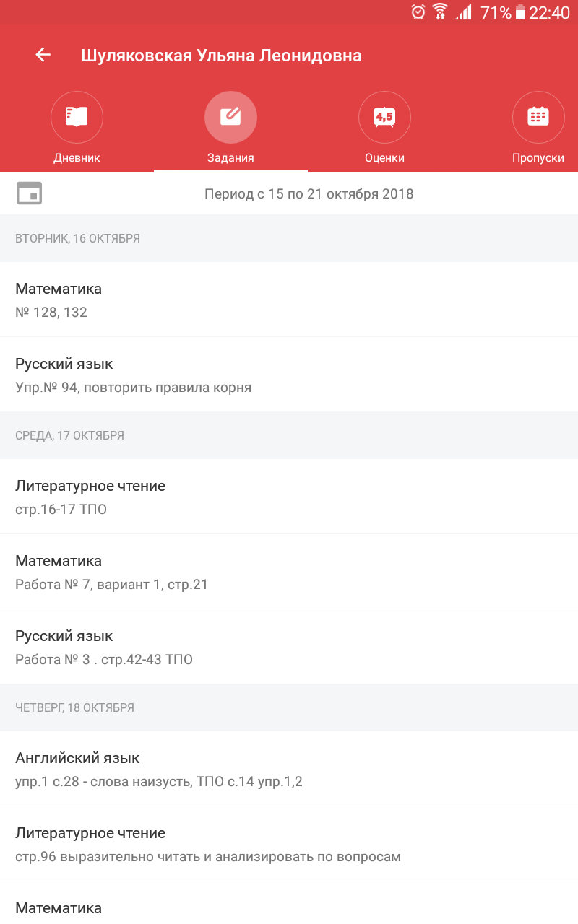Select the Задания tasks icon
This screenshot has height=924, width=578.
point(230,116)
